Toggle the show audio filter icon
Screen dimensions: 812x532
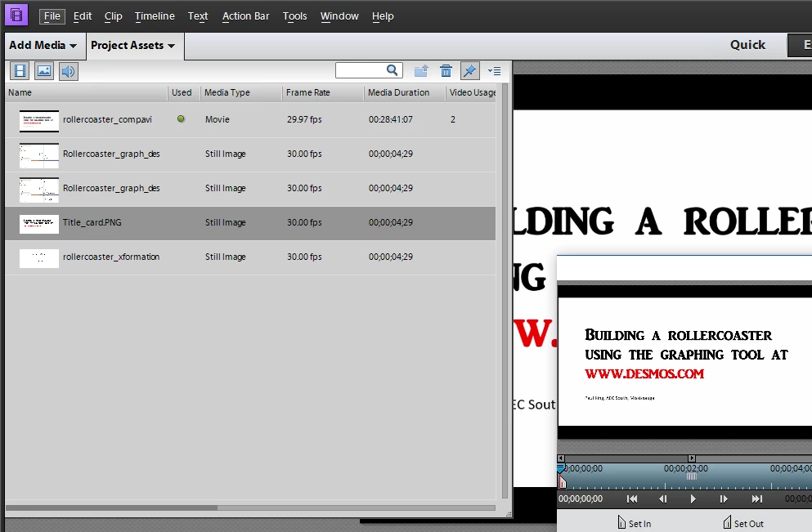pyautogui.click(x=69, y=71)
